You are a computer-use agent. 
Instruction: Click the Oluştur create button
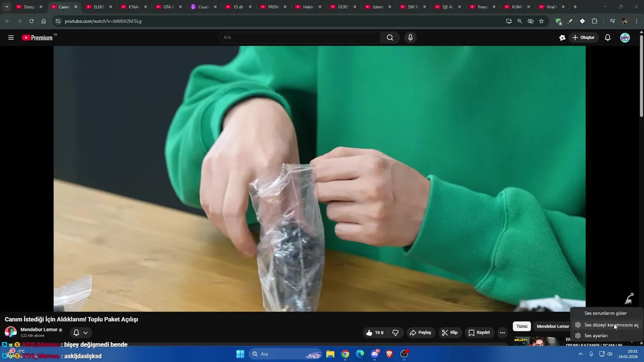point(583,38)
